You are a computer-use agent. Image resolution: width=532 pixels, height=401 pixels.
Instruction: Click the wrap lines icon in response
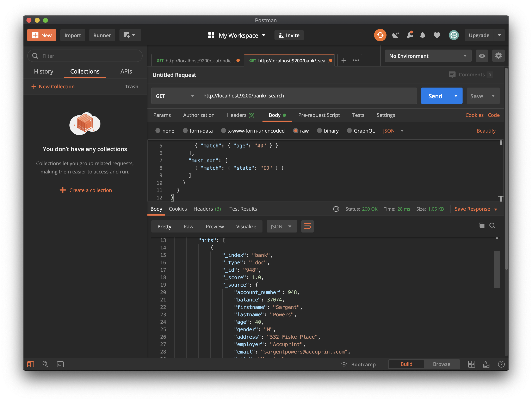[307, 226]
